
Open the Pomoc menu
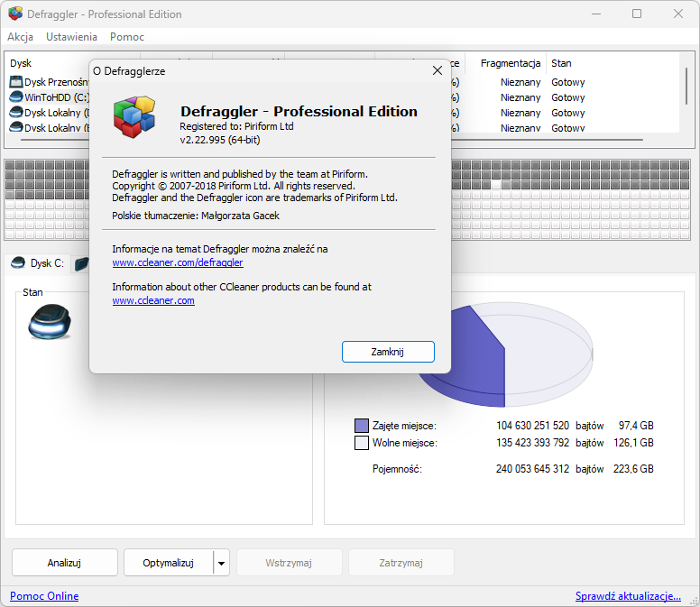[x=127, y=37]
